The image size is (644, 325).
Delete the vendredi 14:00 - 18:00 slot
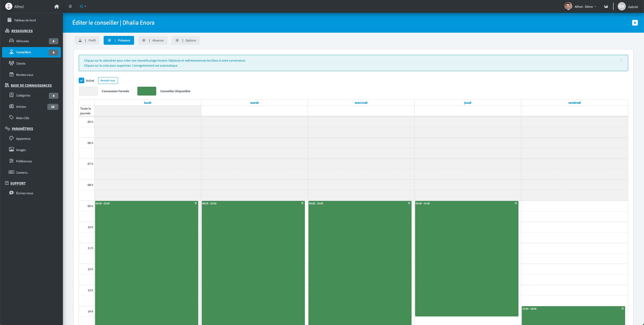pyautogui.click(x=623, y=308)
